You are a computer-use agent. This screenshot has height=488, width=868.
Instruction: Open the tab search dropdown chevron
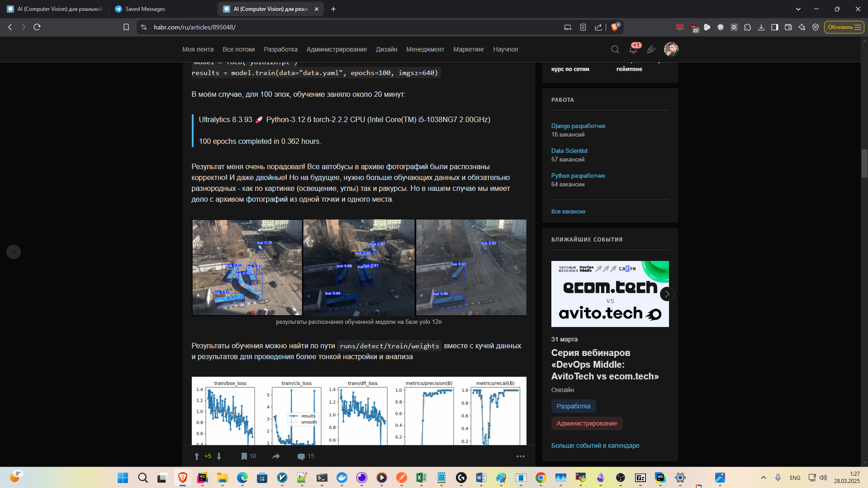click(x=798, y=9)
